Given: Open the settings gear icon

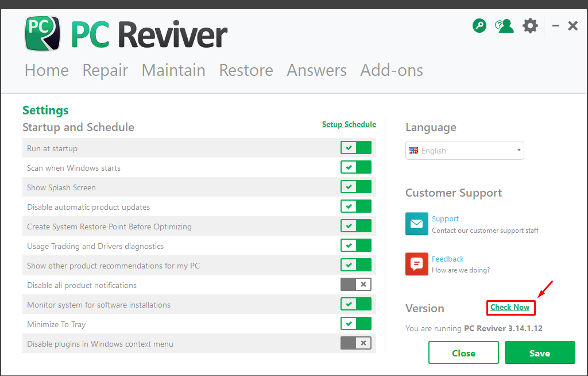Looking at the screenshot, I should [x=530, y=26].
